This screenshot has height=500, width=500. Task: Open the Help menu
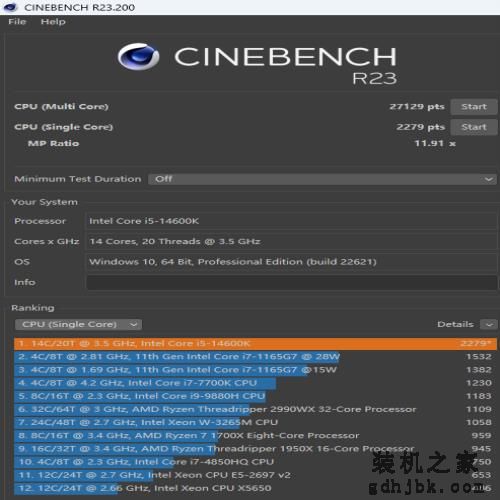tap(53, 22)
